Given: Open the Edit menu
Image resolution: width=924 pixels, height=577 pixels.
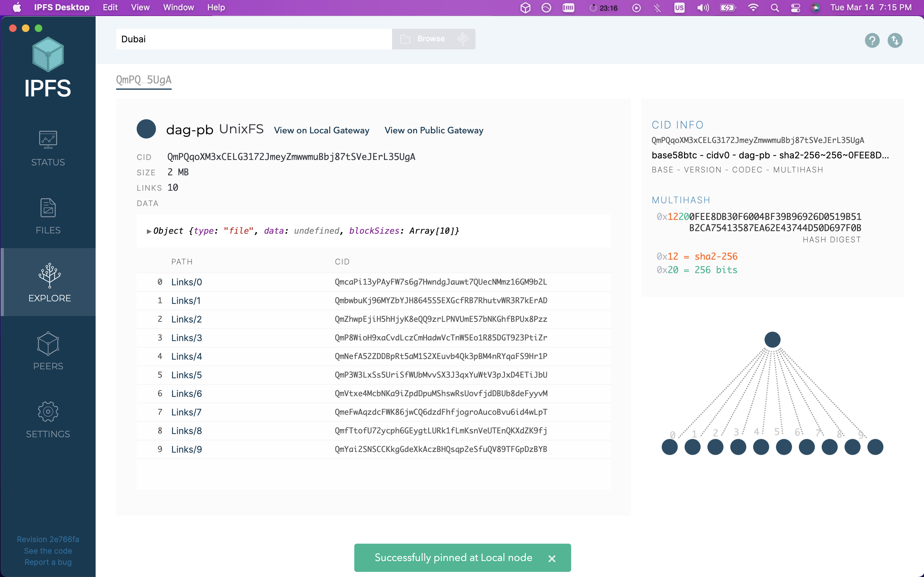Looking at the screenshot, I should pyautogui.click(x=110, y=8).
